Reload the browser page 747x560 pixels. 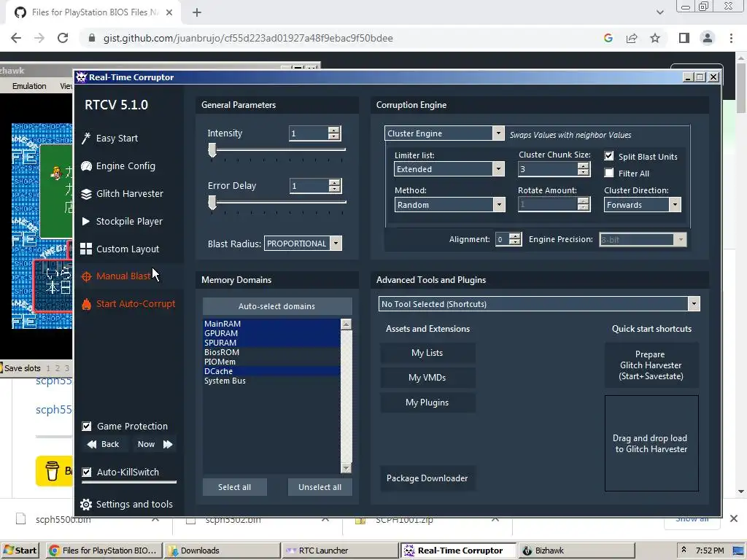(63, 38)
